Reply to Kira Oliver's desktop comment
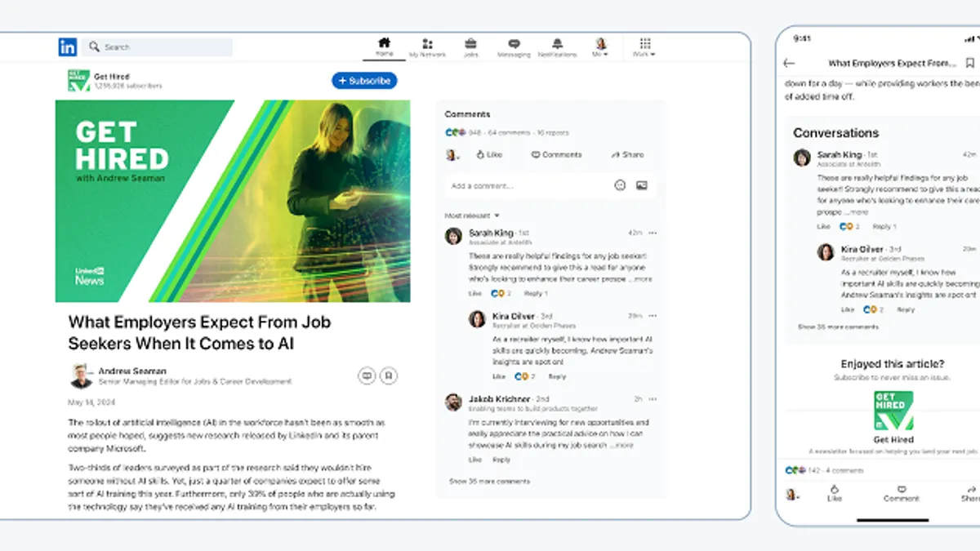This screenshot has height=551, width=980. (x=558, y=376)
